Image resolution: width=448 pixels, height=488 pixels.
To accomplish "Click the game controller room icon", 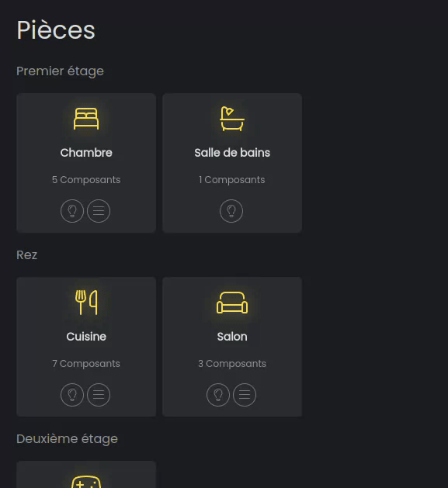I will (x=86, y=482).
